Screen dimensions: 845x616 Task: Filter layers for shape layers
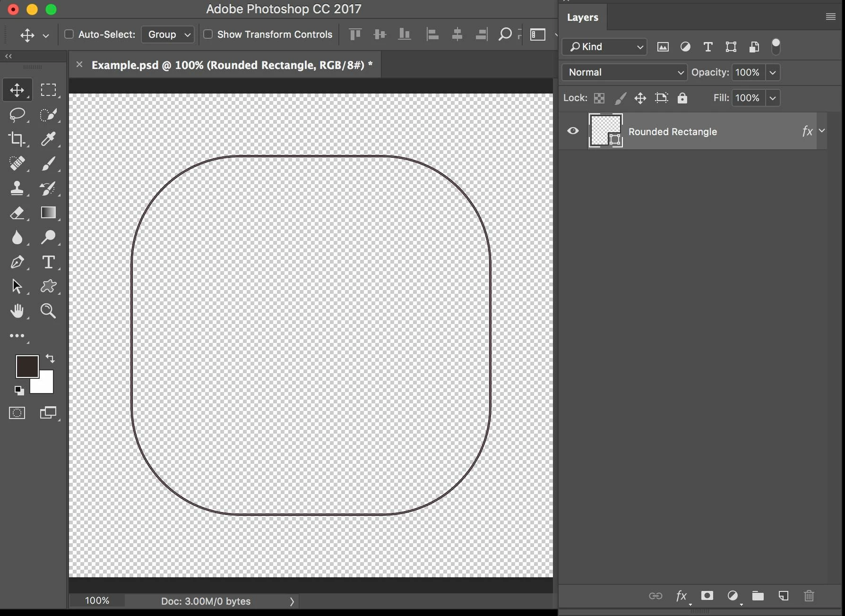(x=731, y=47)
